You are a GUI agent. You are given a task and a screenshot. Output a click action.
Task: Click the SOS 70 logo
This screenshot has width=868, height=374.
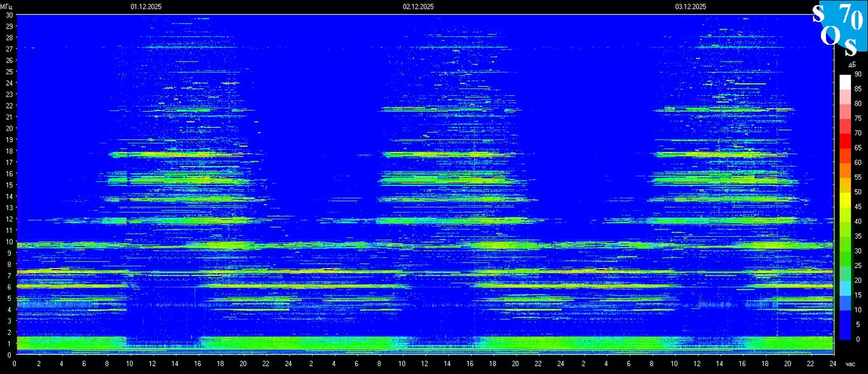pyautogui.click(x=839, y=28)
